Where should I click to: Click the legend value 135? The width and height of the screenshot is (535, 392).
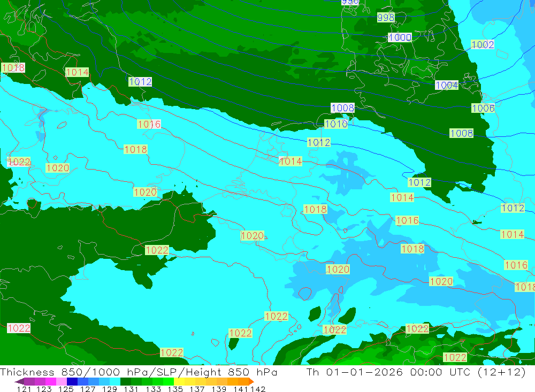click(x=175, y=389)
